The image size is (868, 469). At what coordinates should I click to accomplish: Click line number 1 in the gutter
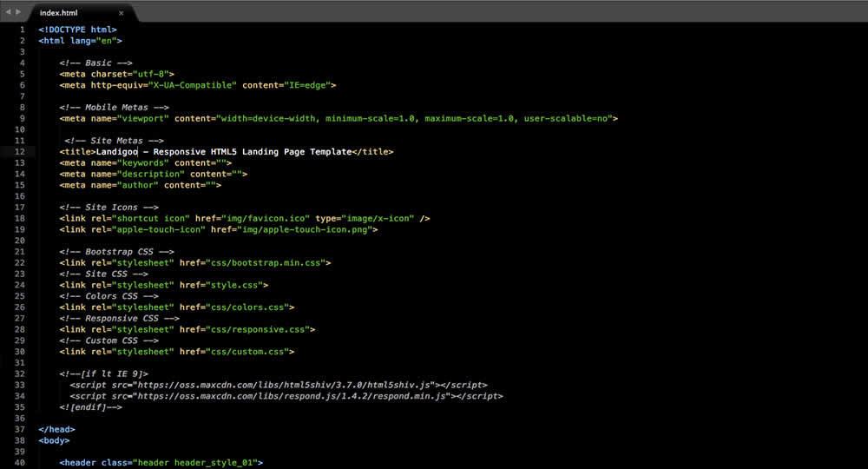(x=23, y=30)
